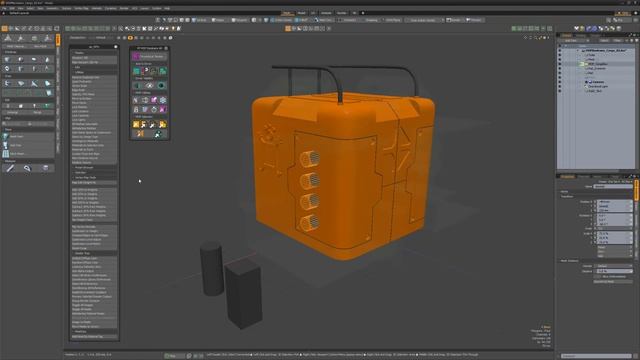Collapse the scene root tree arrow in item list

click(x=578, y=51)
